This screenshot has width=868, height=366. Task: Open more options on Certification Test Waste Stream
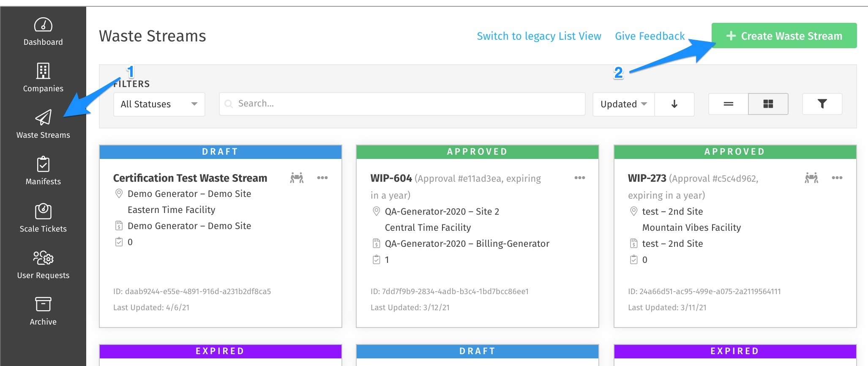tap(322, 178)
